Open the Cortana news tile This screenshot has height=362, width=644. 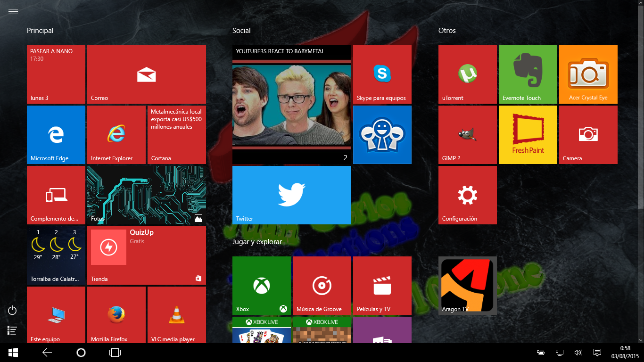pos(177,135)
